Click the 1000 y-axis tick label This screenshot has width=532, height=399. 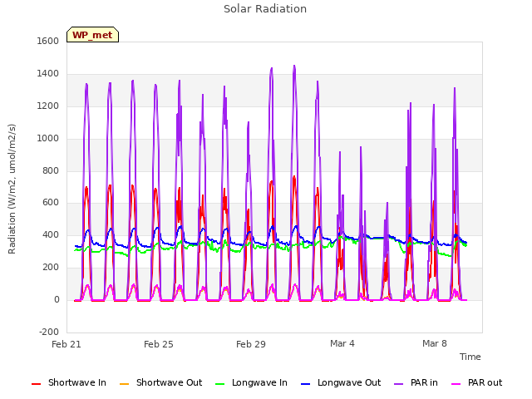pos(48,138)
